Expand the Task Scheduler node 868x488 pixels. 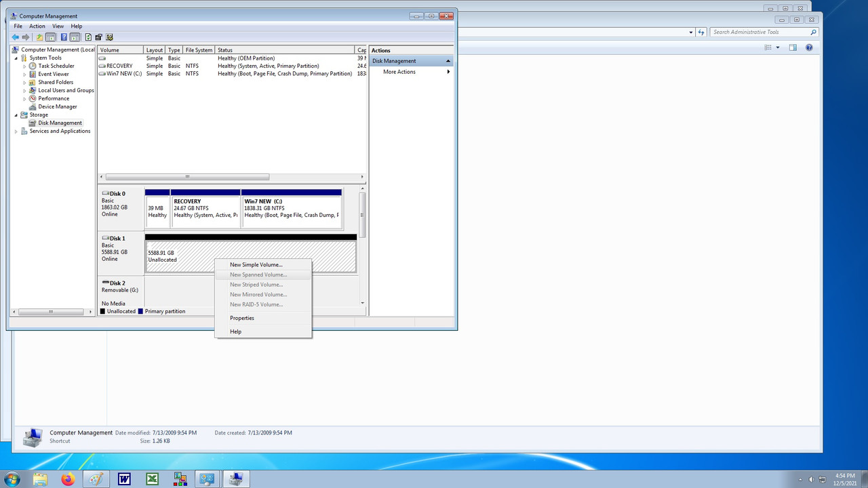(x=25, y=66)
